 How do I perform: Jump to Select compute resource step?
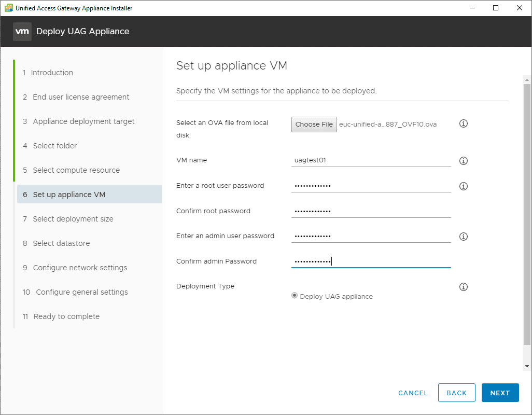pos(76,170)
